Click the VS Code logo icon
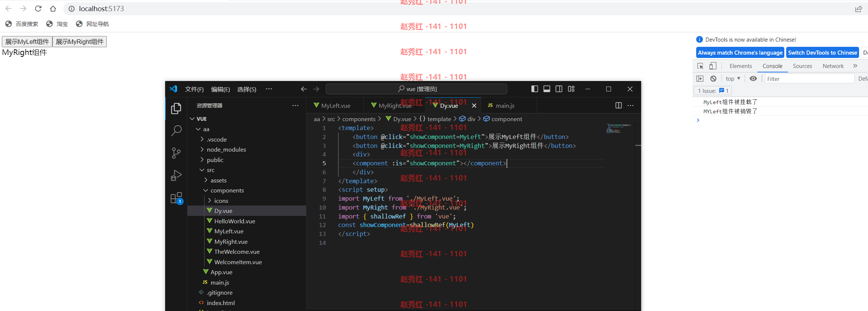Screen dimensions: 868x311 [173, 89]
